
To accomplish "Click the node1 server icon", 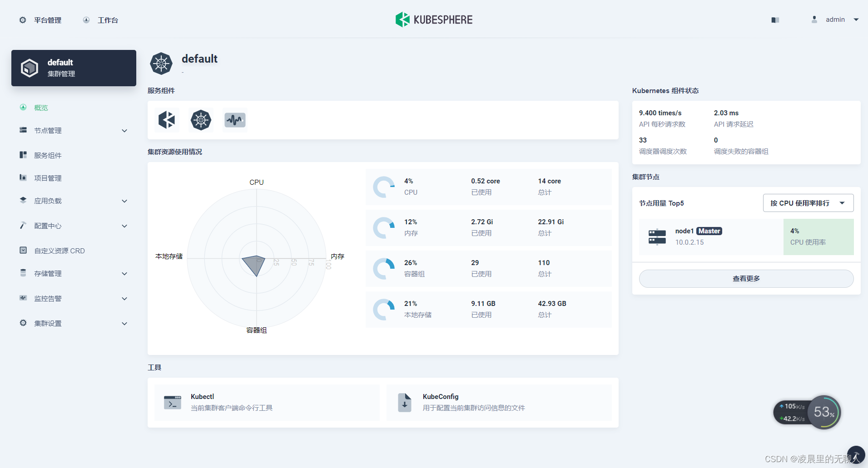I will pyautogui.click(x=657, y=237).
